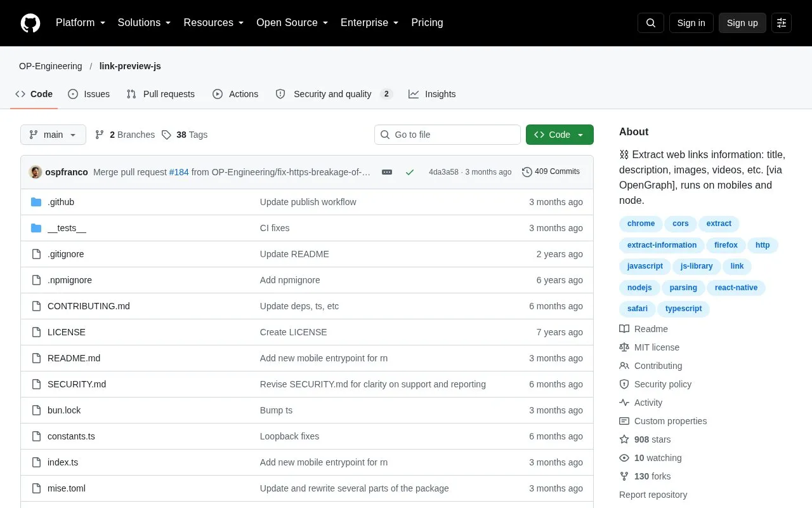
Task: Open the search magnifier button
Action: 651,23
